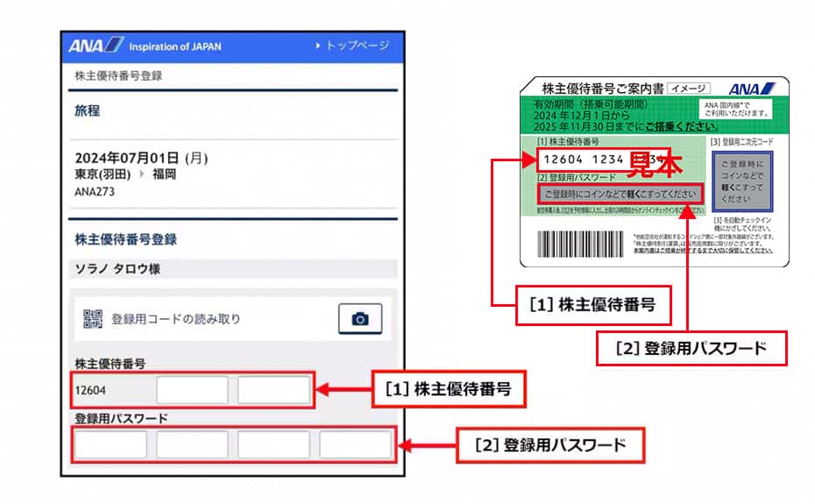Click the second 株主優待番号 input box
The width and height of the screenshot is (815, 504).
coord(192,390)
